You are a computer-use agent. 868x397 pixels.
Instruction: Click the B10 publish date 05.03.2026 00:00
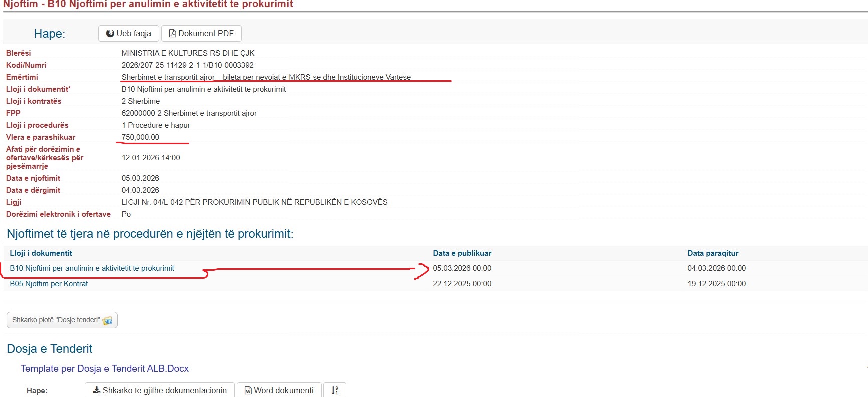pos(462,268)
